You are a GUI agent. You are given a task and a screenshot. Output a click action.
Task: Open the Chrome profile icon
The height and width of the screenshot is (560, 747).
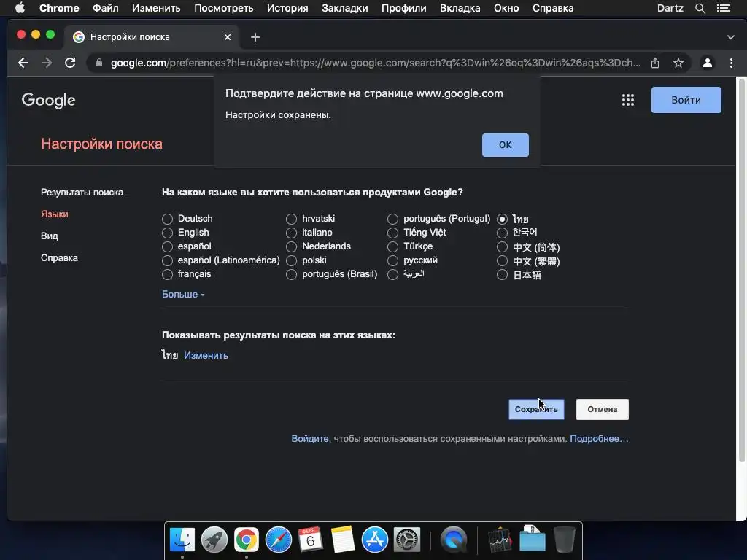[x=708, y=63]
